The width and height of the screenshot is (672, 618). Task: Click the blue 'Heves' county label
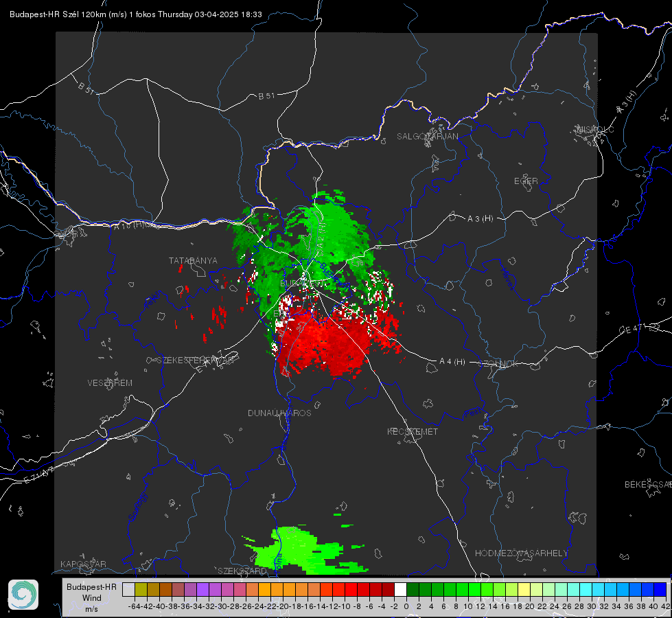pyautogui.click(x=507, y=279)
